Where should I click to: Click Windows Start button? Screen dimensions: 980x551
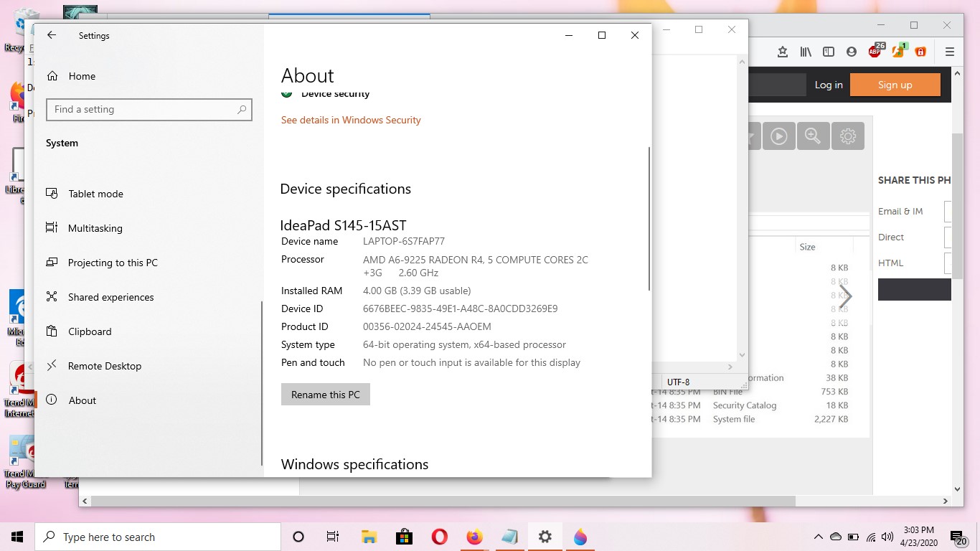click(17, 537)
